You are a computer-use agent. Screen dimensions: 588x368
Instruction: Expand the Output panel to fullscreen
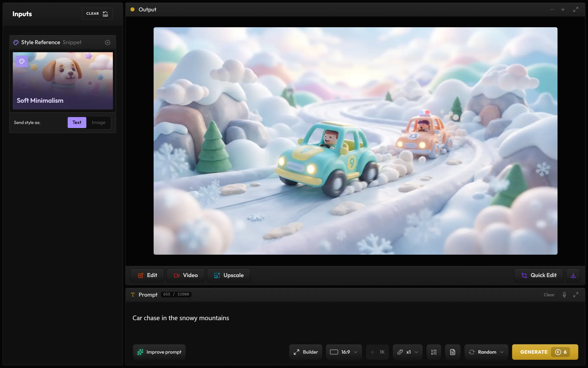[x=576, y=10]
